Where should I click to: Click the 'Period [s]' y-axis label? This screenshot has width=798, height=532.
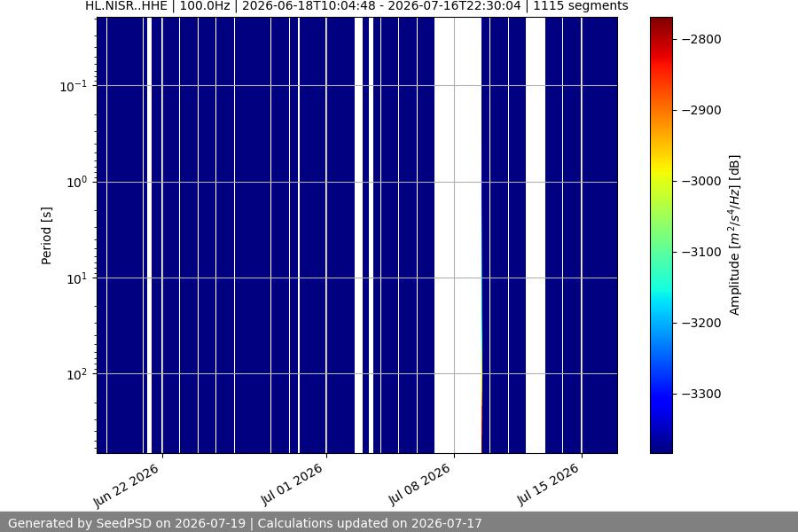click(46, 236)
